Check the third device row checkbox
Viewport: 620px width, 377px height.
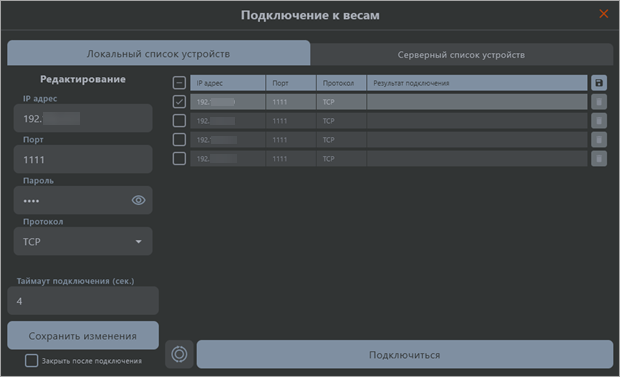coord(179,140)
